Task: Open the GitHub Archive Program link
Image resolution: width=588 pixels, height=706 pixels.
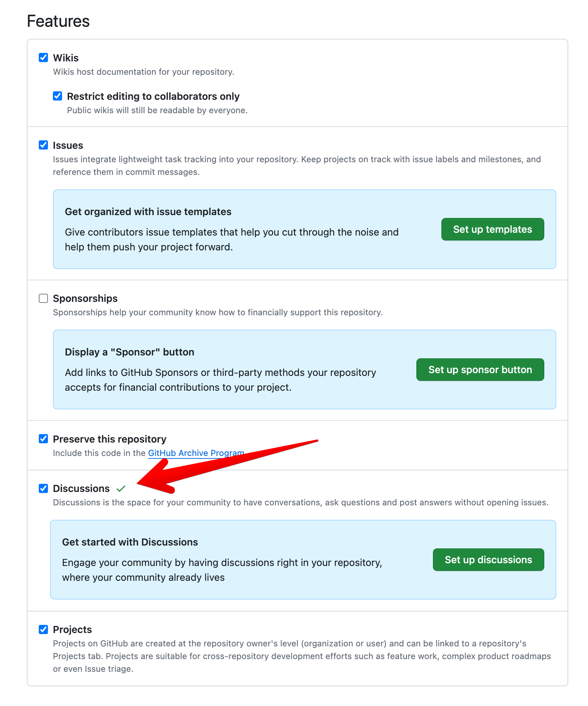Action: point(196,453)
